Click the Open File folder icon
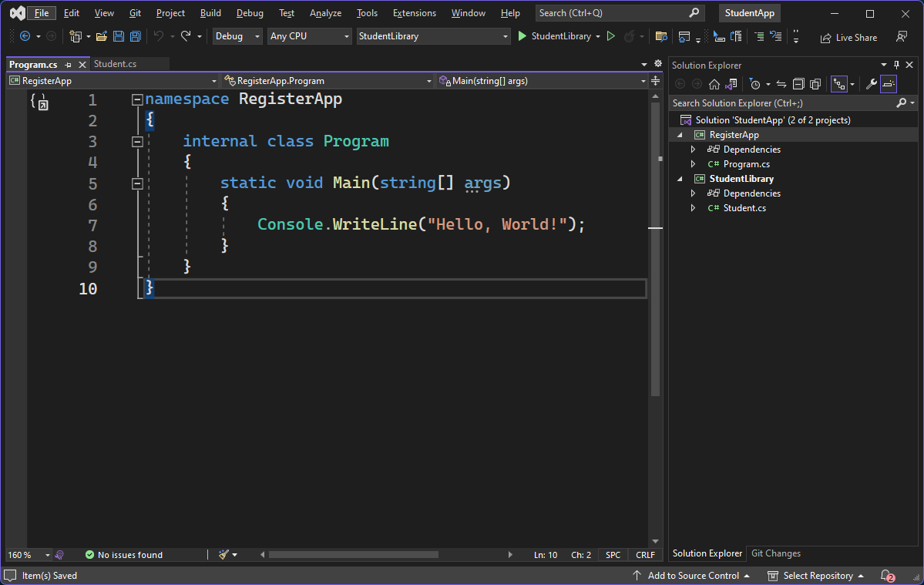This screenshot has width=924, height=585. 102,36
